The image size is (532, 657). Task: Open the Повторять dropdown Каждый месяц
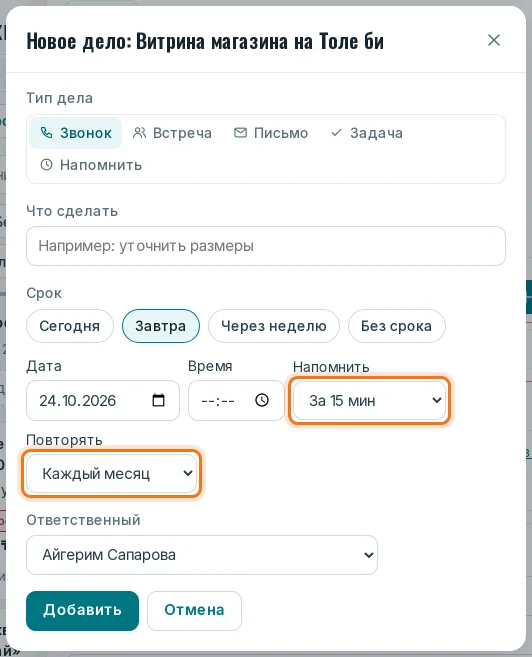click(111, 473)
